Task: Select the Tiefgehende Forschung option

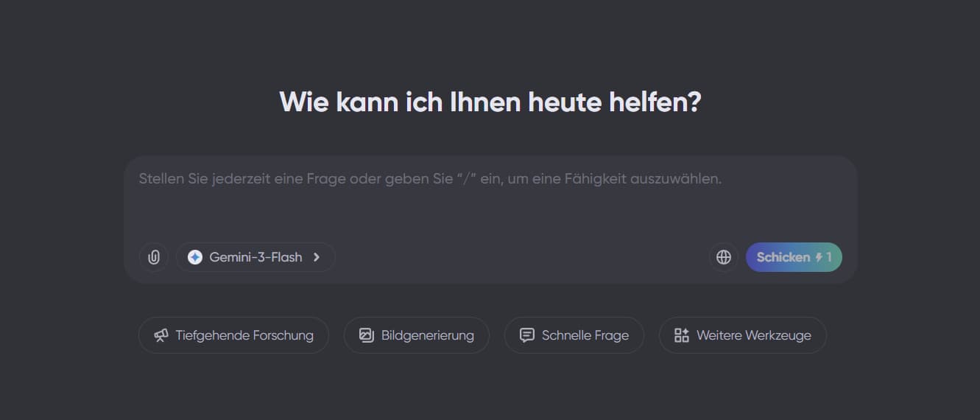Action: coord(233,335)
